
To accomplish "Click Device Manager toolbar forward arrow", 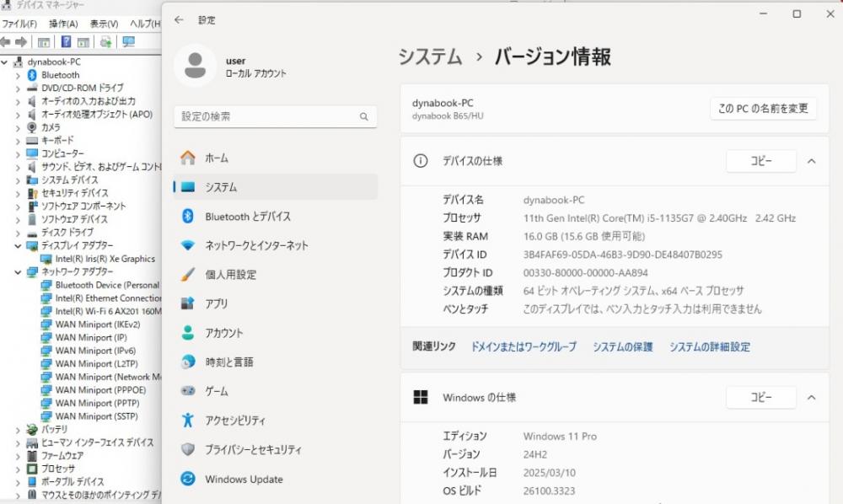I will [x=21, y=42].
